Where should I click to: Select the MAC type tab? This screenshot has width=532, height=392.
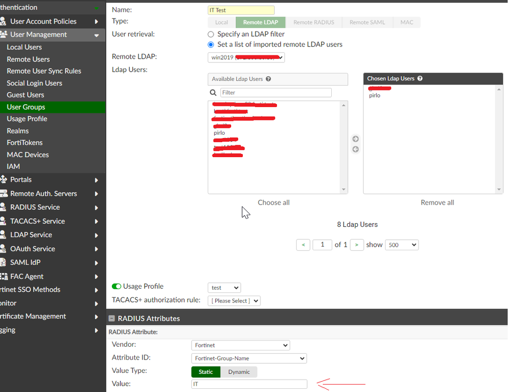point(407,22)
